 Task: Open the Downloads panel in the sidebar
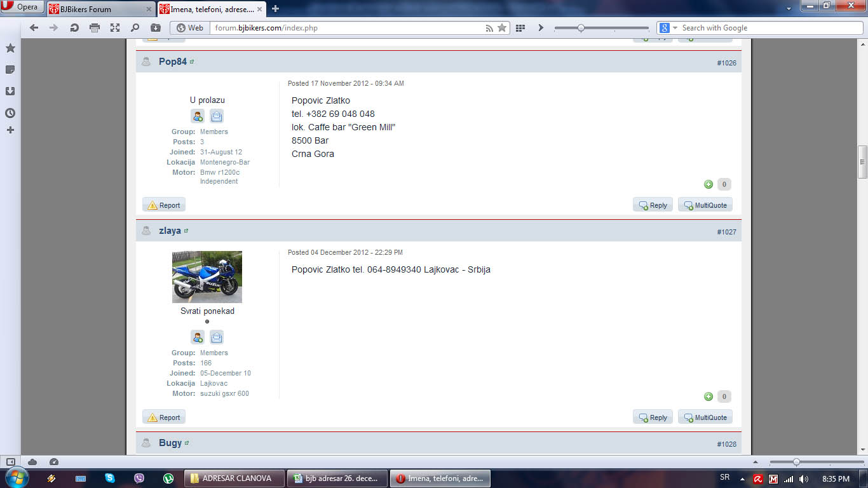tap(10, 91)
